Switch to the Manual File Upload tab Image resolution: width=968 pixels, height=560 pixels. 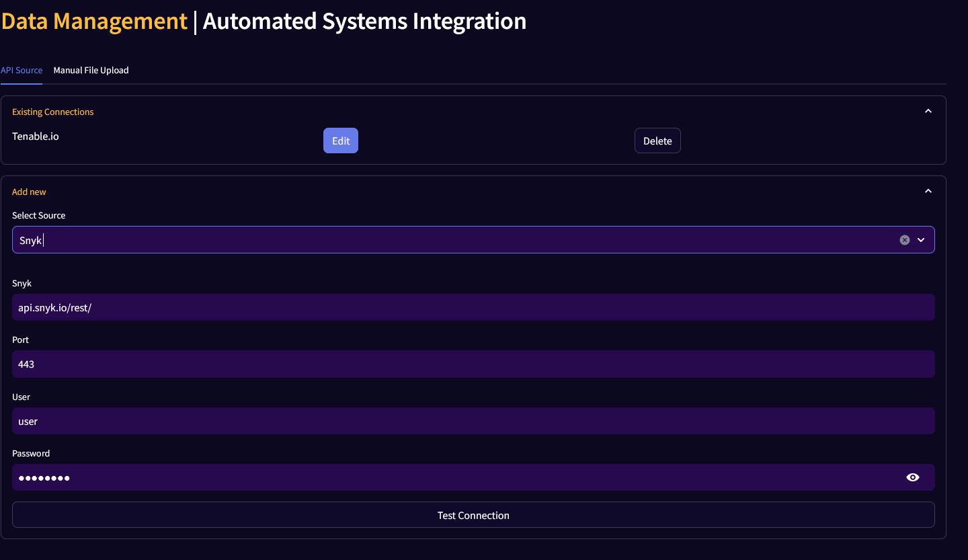(91, 70)
